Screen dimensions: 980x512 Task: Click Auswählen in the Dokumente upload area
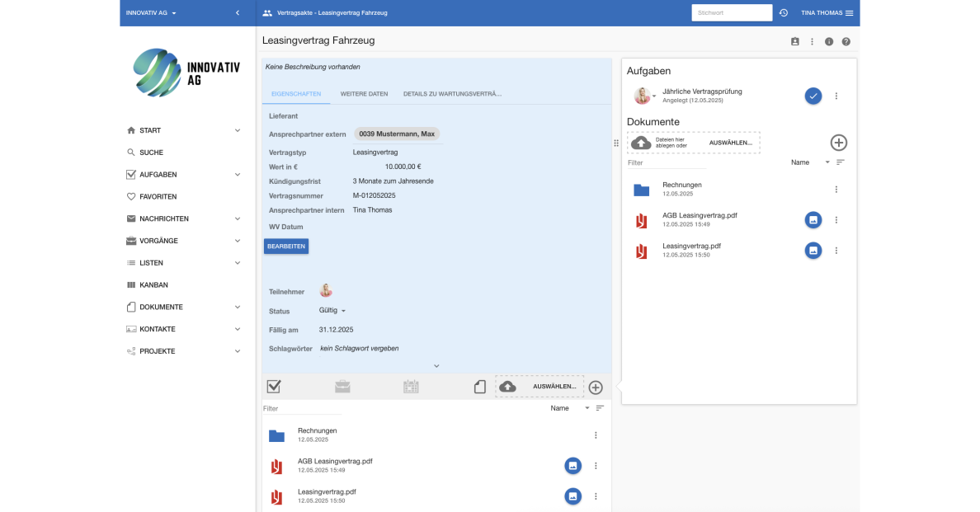(x=730, y=143)
